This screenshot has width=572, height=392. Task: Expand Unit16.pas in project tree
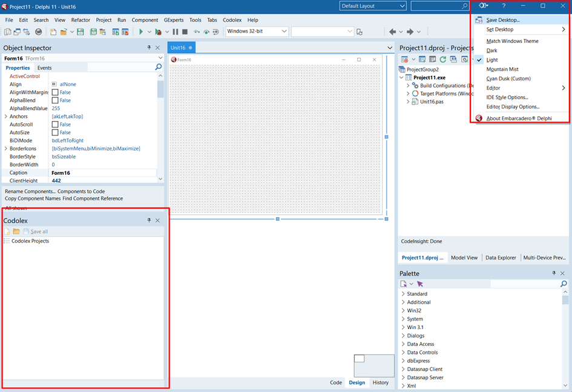(x=408, y=102)
